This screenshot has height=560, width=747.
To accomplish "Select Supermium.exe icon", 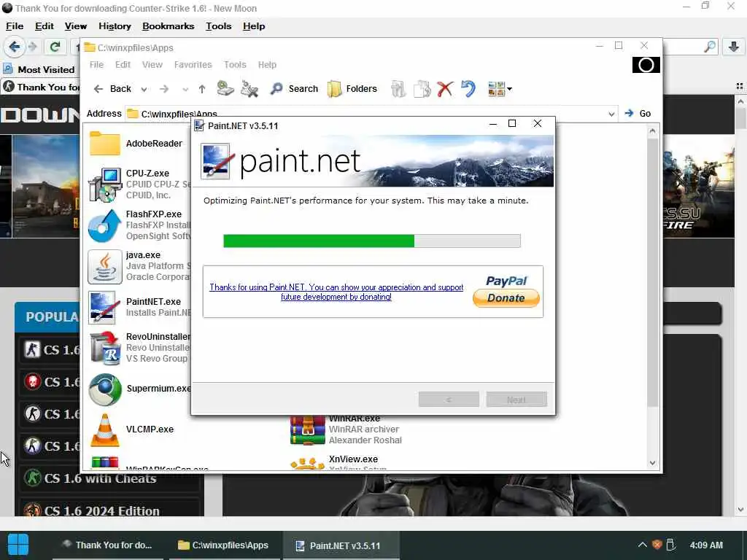I will pos(105,389).
